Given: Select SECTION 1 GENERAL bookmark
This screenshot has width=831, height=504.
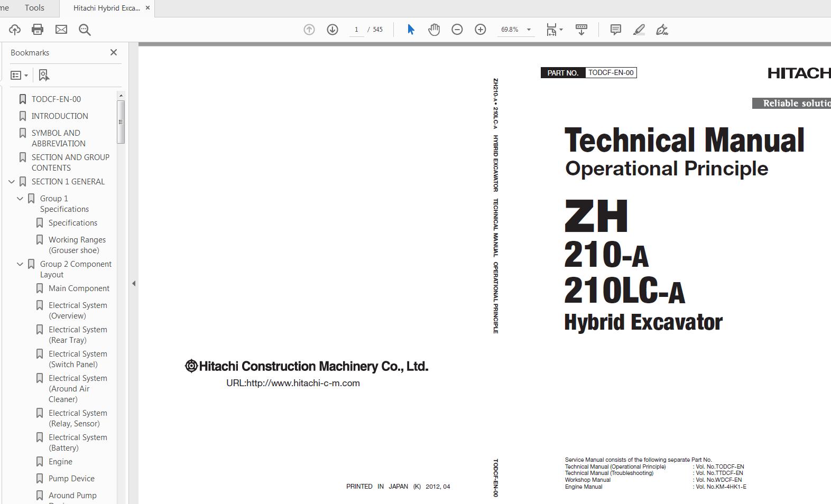Looking at the screenshot, I should pos(68,182).
